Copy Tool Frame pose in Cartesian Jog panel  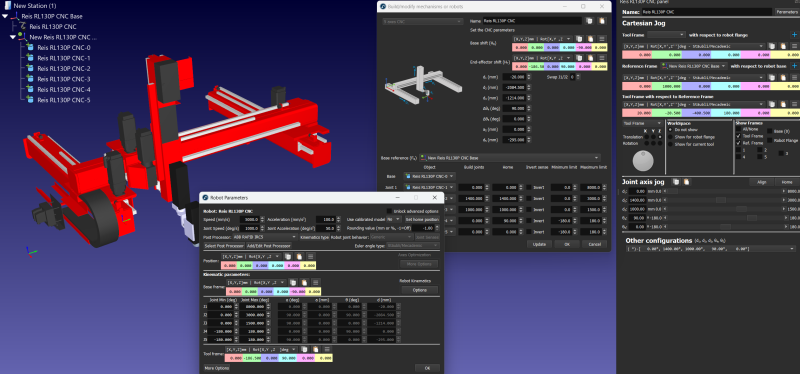[773, 46]
